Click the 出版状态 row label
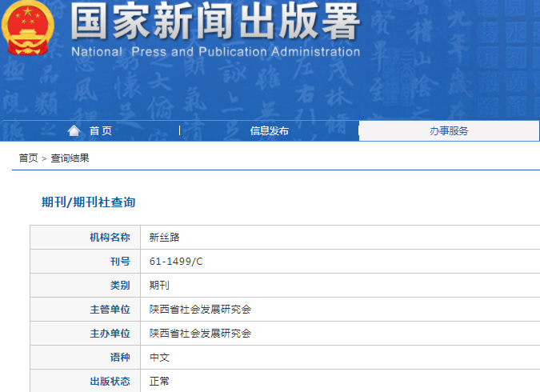The height and width of the screenshot is (392, 540). [x=110, y=382]
